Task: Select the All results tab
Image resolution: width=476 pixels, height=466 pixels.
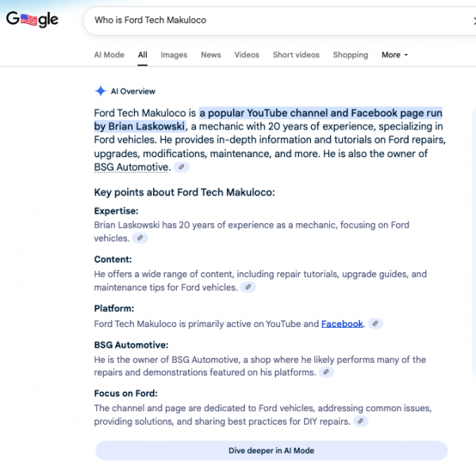Action: point(142,55)
